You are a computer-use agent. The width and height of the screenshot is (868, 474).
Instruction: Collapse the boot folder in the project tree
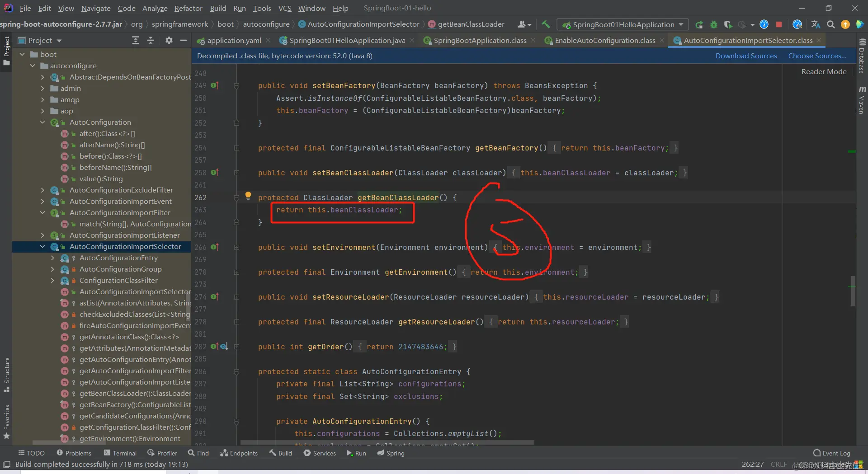(x=22, y=54)
